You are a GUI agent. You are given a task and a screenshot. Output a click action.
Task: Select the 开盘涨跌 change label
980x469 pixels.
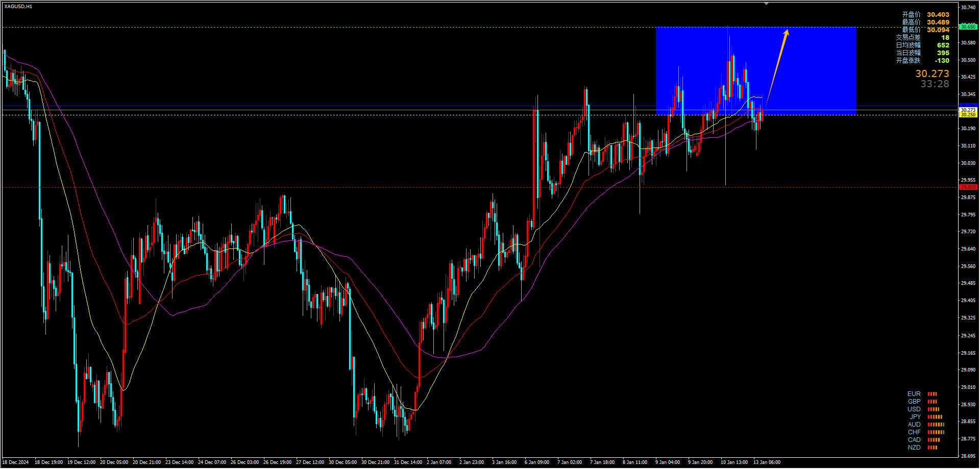coord(909,61)
